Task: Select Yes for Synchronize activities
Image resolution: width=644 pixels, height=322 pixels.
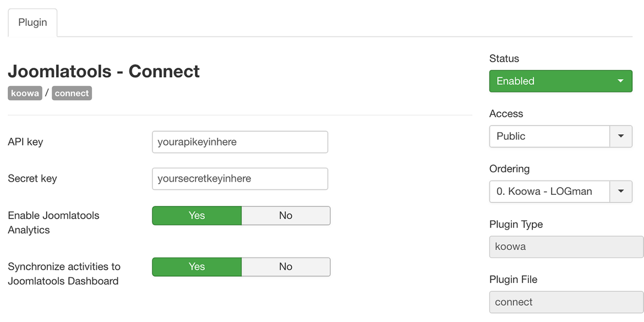Action: pos(197,267)
